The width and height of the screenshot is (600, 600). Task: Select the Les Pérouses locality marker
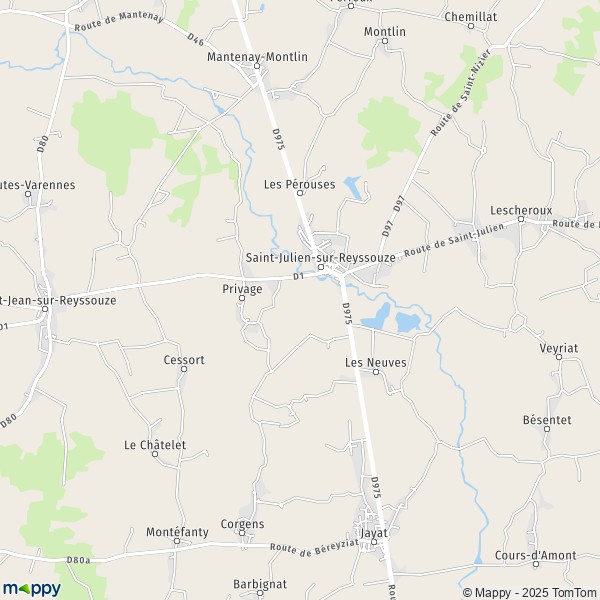coord(300,193)
